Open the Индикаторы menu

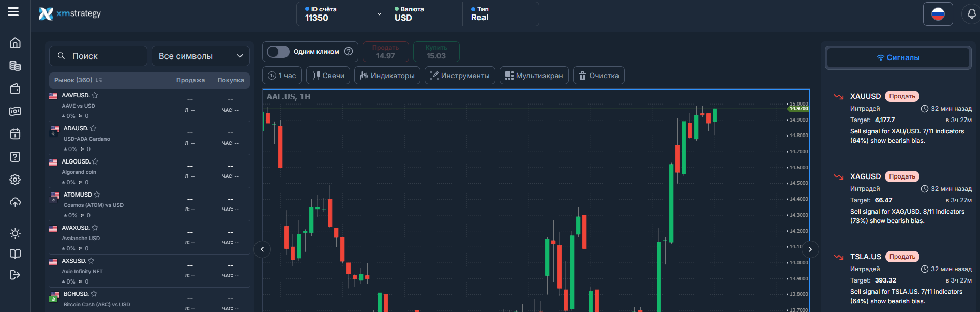[387, 76]
